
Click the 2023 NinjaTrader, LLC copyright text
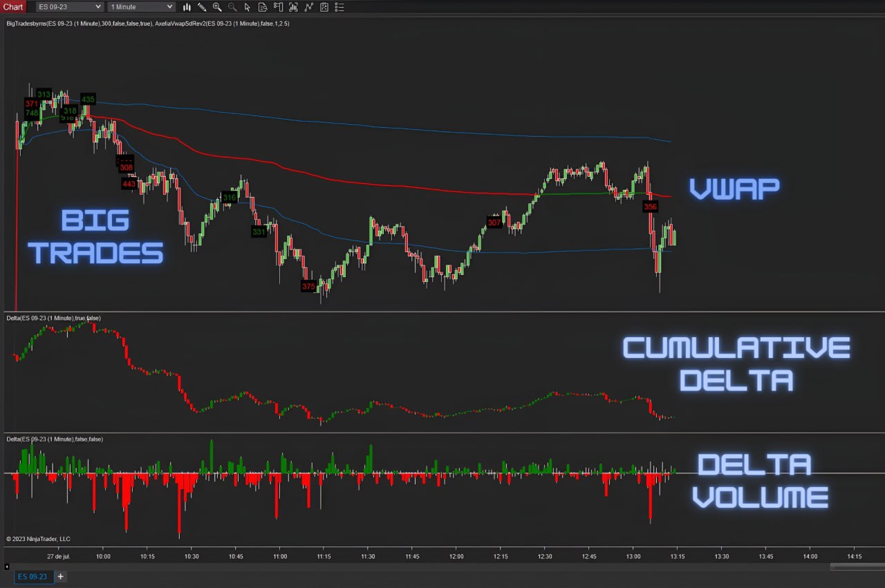tap(38, 539)
